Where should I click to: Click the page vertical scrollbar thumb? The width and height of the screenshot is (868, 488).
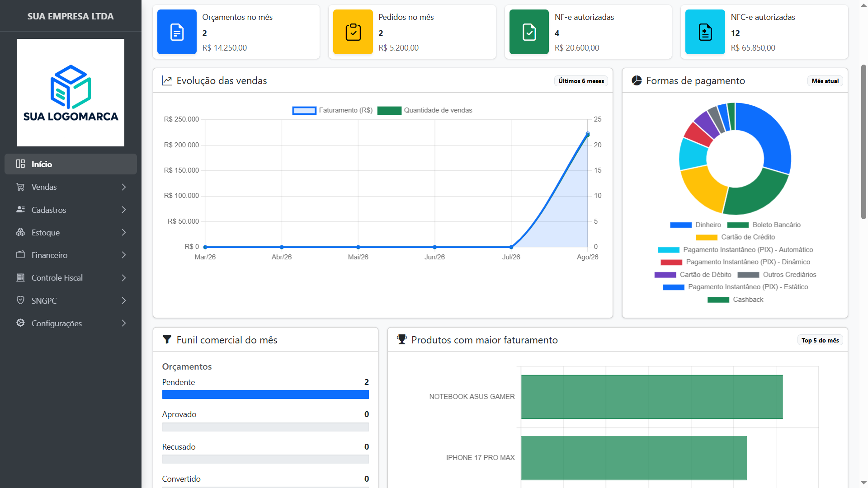click(x=863, y=142)
